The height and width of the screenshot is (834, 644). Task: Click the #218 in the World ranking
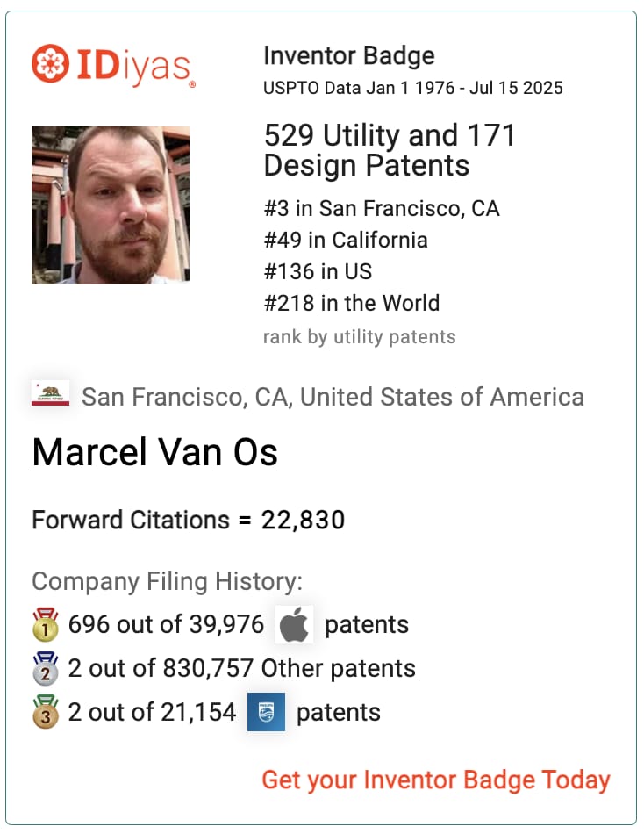coord(352,303)
